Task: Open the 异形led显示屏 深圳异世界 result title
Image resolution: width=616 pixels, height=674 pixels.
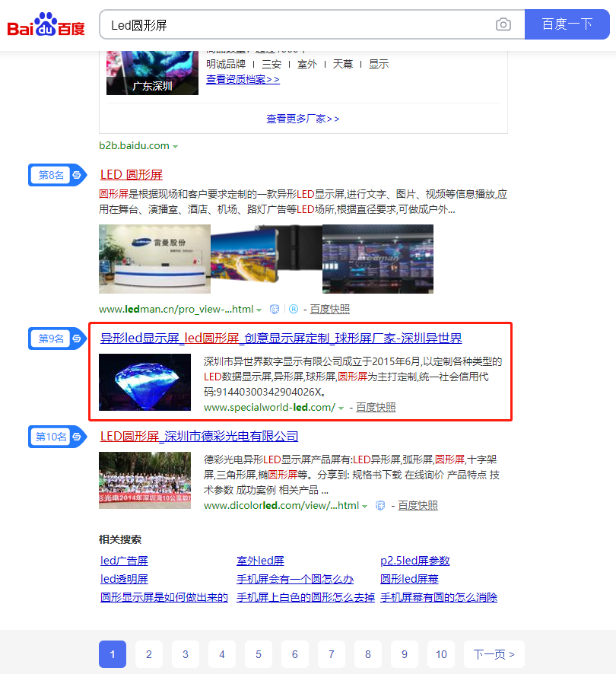Action: point(281,339)
